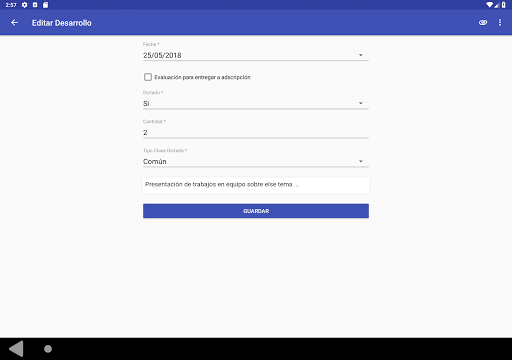Tap the Android home circle button
Screen dimensions: 512x360
(x=48, y=349)
